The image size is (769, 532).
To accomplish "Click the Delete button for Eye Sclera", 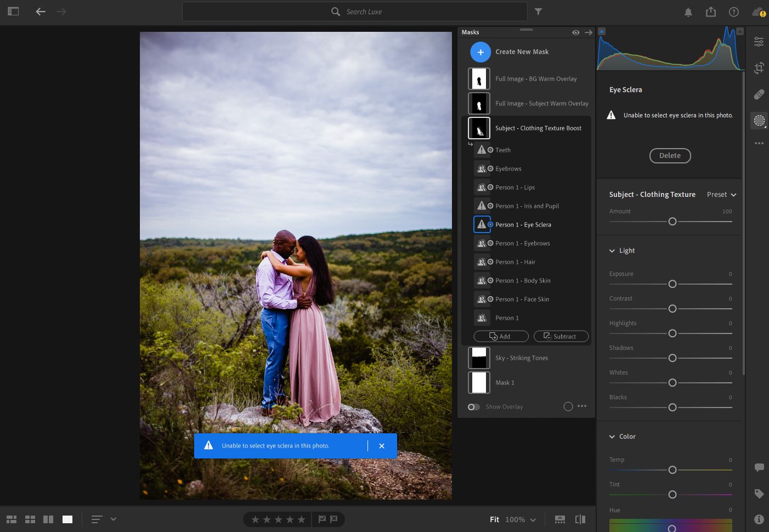I will (x=670, y=156).
